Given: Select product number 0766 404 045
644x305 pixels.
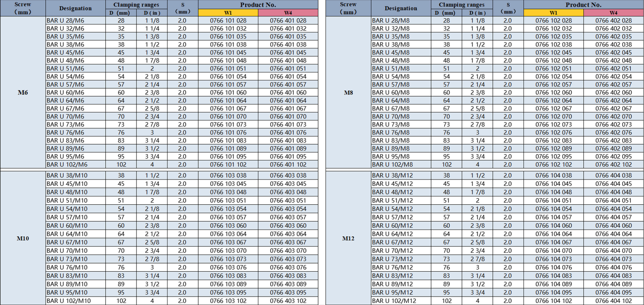Looking at the screenshot, I should pos(613,184).
